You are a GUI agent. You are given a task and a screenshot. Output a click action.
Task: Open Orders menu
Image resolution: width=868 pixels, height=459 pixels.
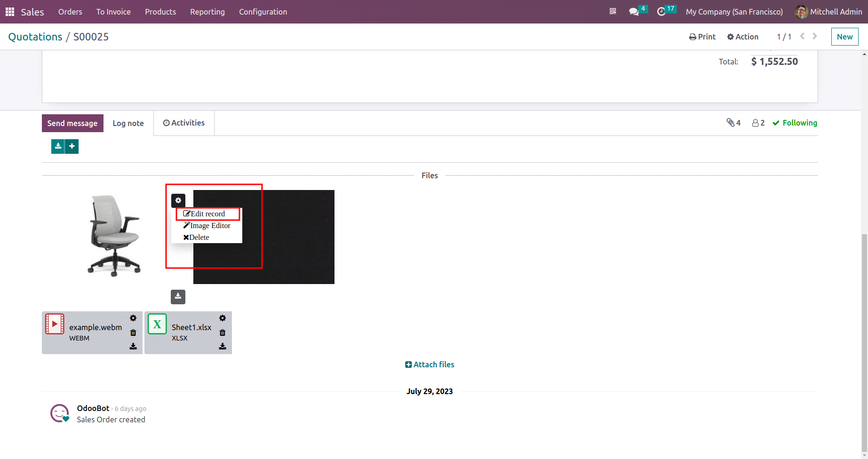click(70, 12)
